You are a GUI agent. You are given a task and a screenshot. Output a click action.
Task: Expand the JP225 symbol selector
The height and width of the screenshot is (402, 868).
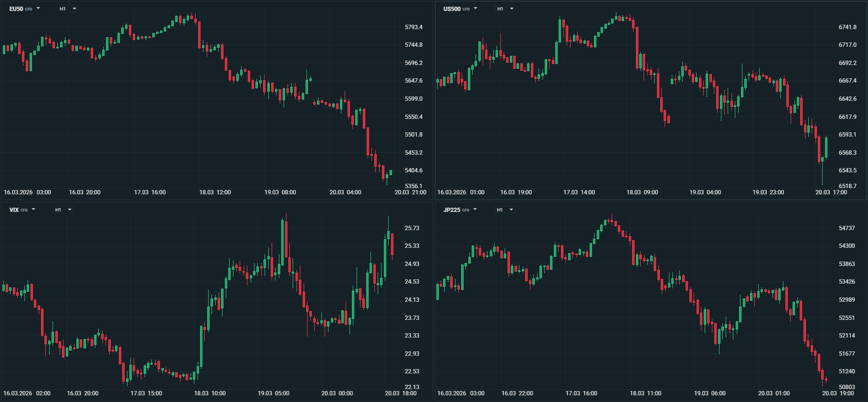click(x=460, y=210)
